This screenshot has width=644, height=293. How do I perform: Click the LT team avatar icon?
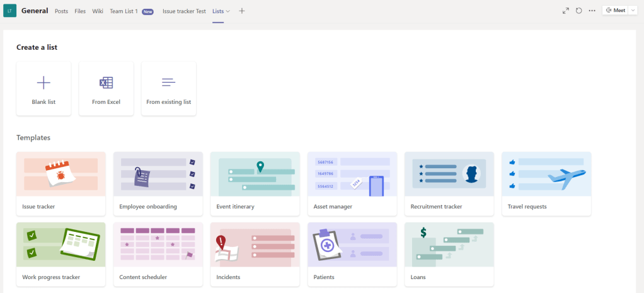(x=9, y=11)
